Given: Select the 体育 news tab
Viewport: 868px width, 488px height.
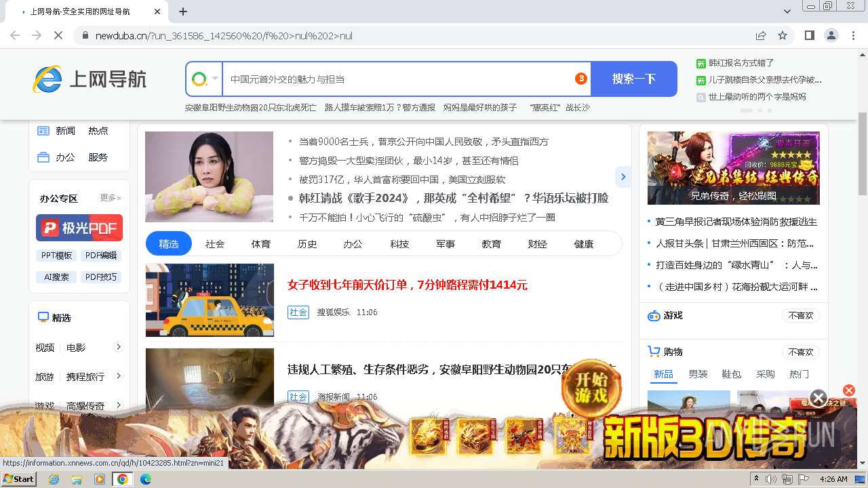Looking at the screenshot, I should click(261, 243).
